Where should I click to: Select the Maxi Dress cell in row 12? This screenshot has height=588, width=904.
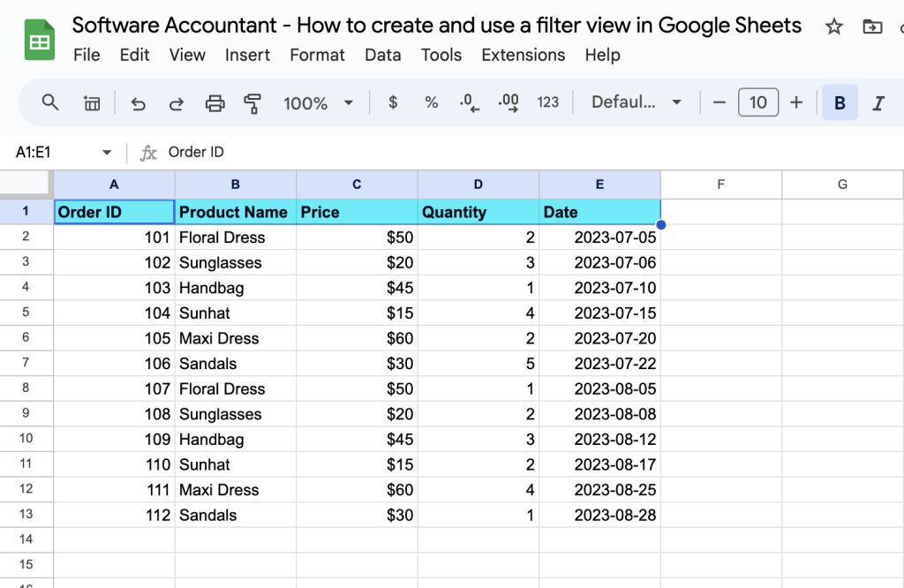coord(235,490)
